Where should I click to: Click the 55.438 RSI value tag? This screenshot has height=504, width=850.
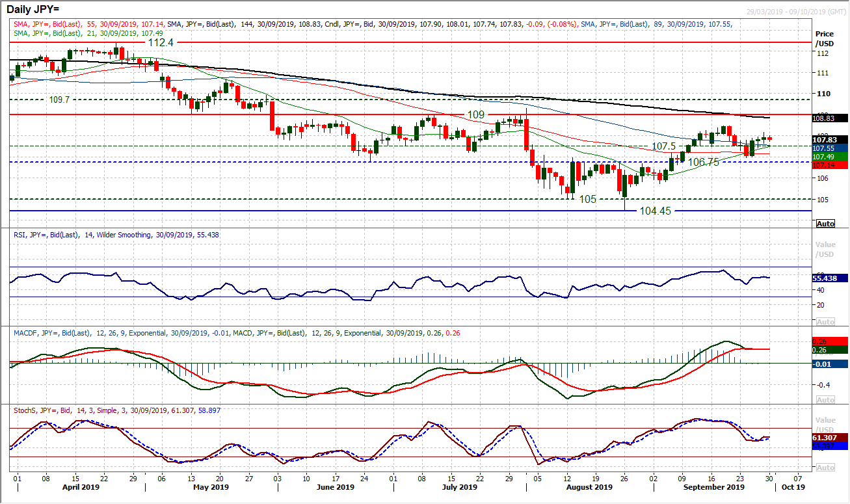830,278
